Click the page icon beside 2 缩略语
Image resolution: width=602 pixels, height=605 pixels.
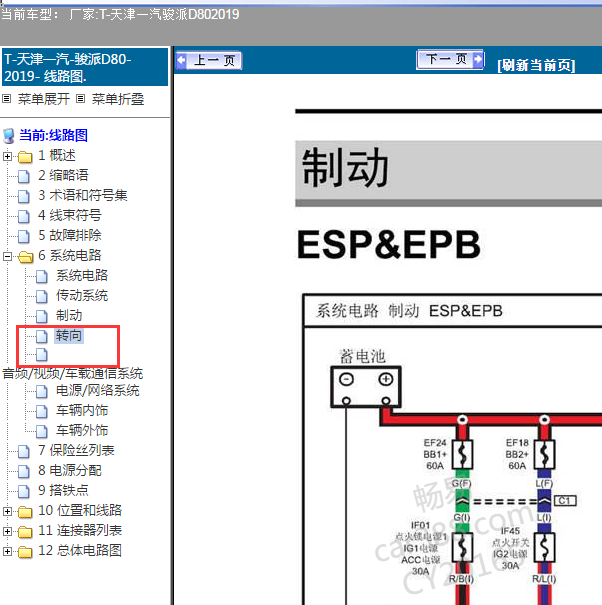24,177
